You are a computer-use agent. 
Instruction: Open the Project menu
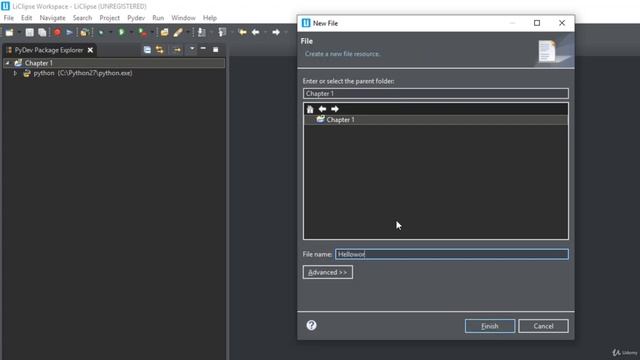(x=109, y=18)
